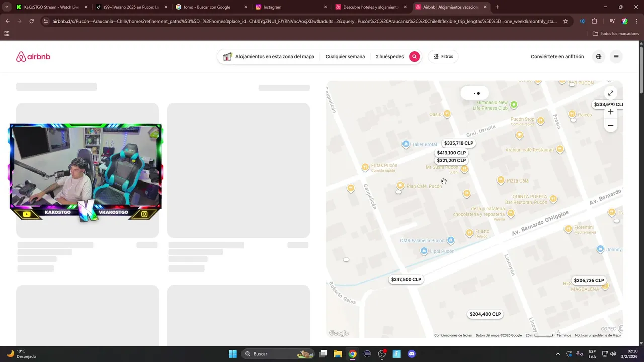Image resolution: width=644 pixels, height=362 pixels.
Task: Click the Lippi Pucón shop pin
Action: coord(424,251)
